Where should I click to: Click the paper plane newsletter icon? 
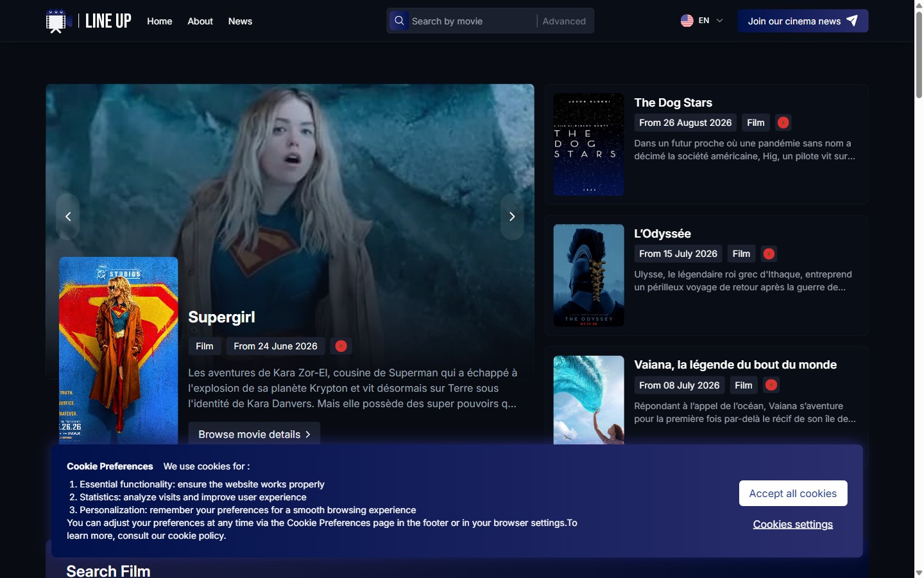click(x=852, y=21)
